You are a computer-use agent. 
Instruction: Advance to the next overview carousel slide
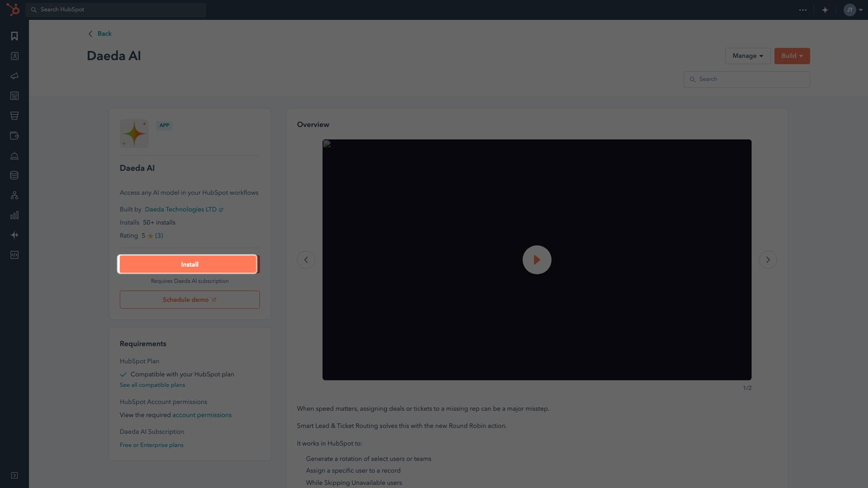(767, 259)
